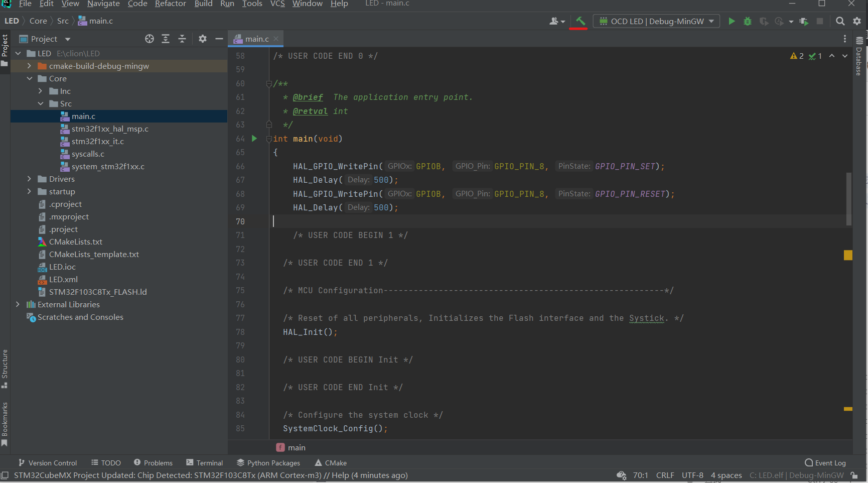868x483 pixels.
Task: Open stm32f1xx_it.c in project tree
Action: point(97,141)
